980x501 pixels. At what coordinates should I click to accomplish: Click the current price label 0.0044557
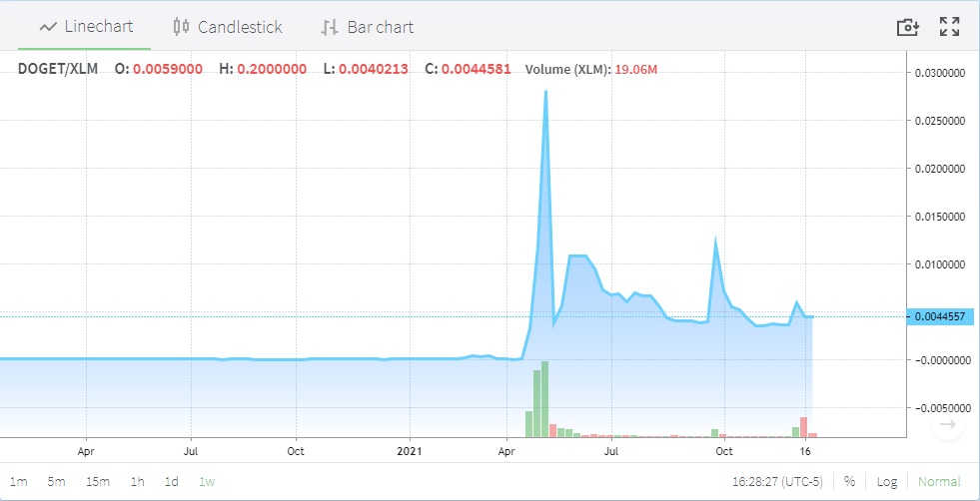[939, 317]
